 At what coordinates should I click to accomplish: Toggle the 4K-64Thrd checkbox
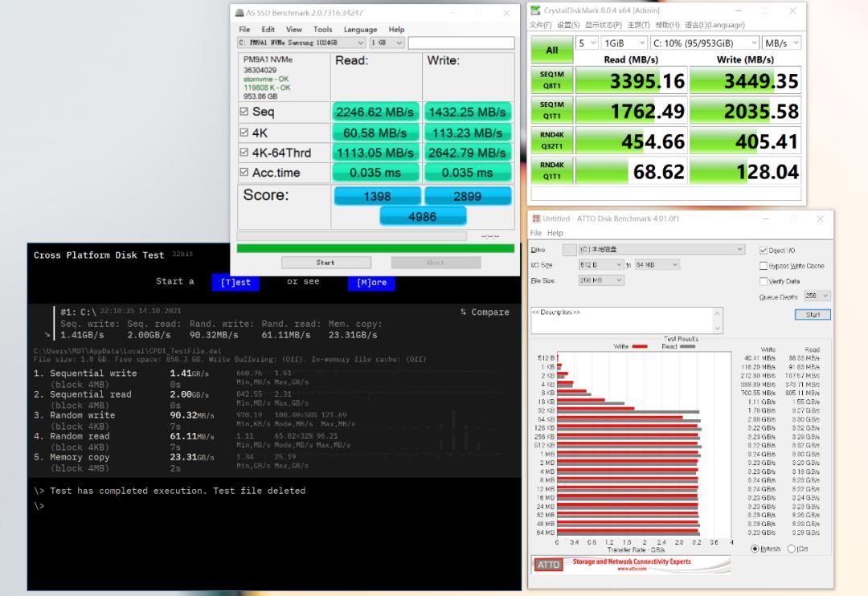point(244,153)
